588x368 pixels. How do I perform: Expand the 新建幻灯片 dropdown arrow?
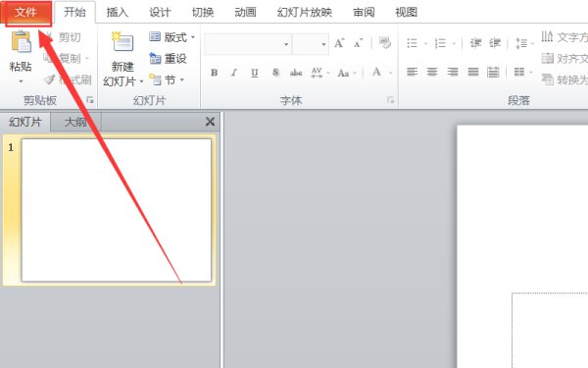click(141, 81)
